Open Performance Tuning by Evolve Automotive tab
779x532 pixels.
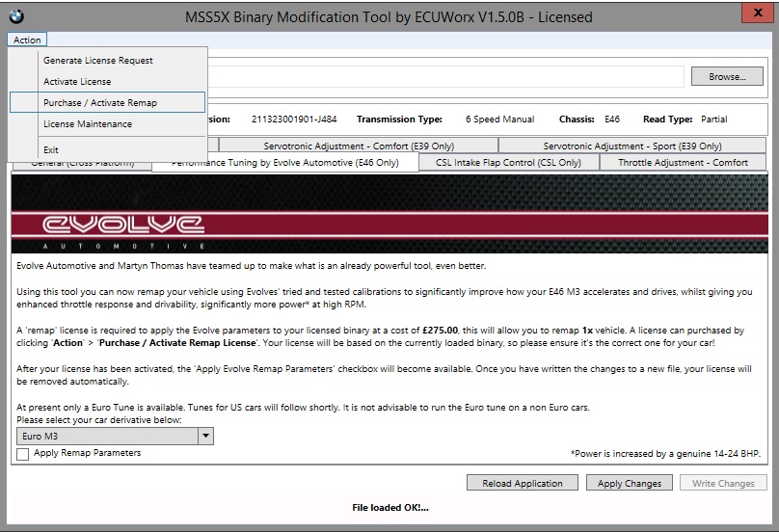[x=285, y=163]
